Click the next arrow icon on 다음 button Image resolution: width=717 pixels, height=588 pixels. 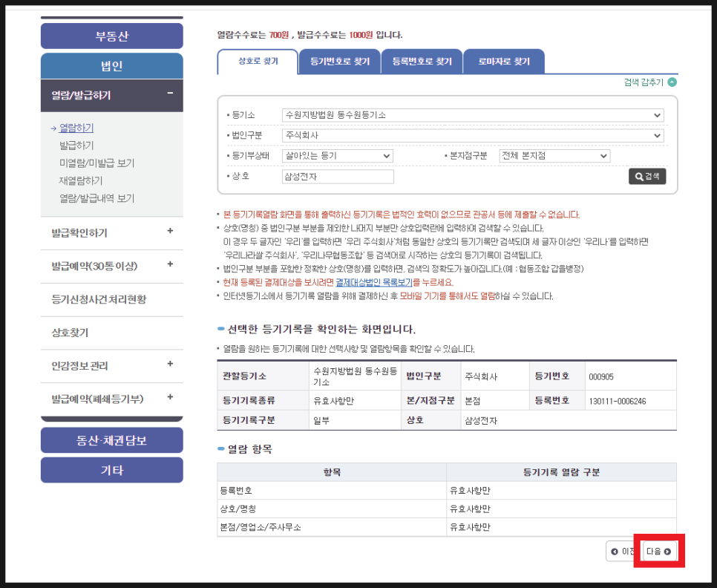click(669, 552)
